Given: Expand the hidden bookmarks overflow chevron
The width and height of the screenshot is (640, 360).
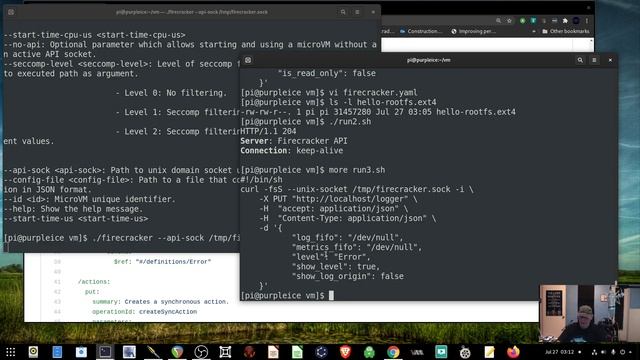Looking at the screenshot, I should point(534,31).
